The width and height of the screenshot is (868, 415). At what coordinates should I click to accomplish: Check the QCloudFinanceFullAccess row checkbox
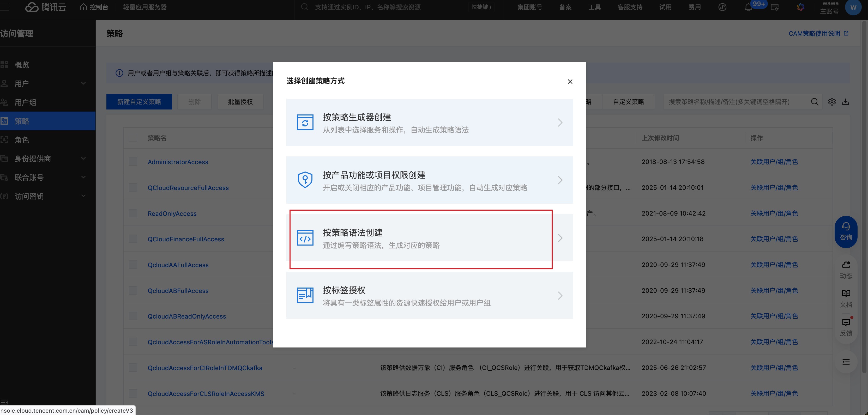point(133,239)
